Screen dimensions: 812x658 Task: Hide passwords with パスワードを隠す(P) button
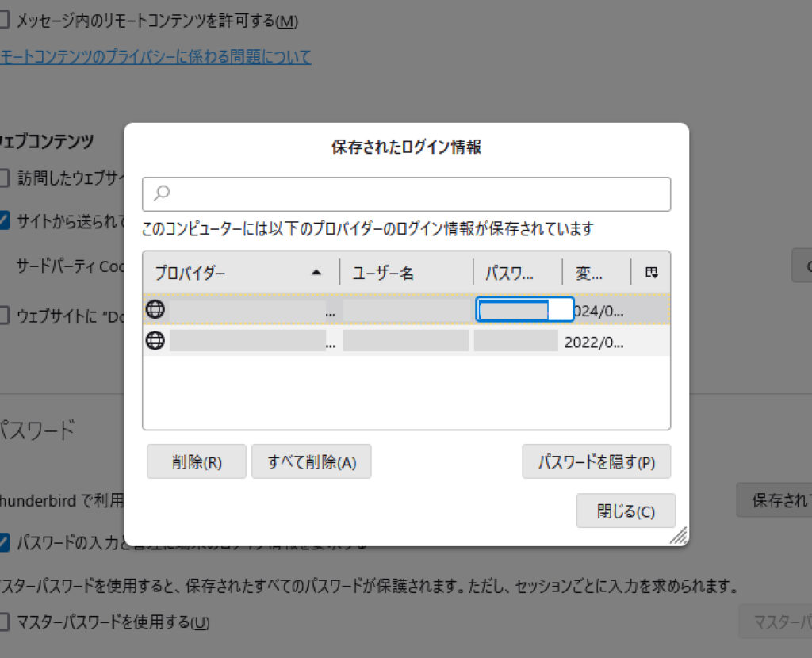tap(596, 462)
